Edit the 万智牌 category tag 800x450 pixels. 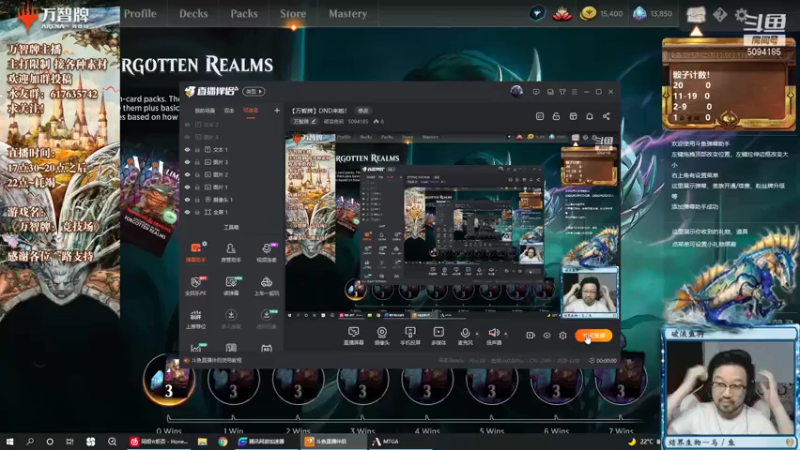pyautogui.click(x=305, y=121)
